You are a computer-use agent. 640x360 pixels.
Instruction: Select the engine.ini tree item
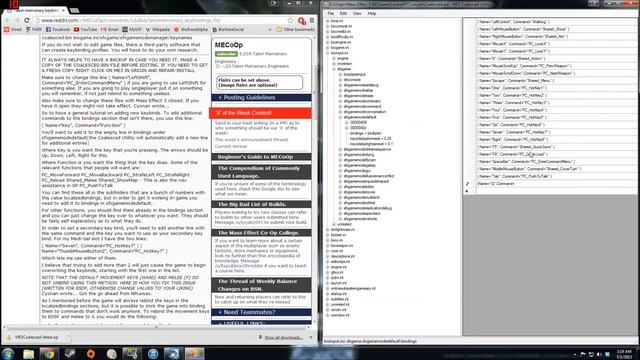[339, 267]
